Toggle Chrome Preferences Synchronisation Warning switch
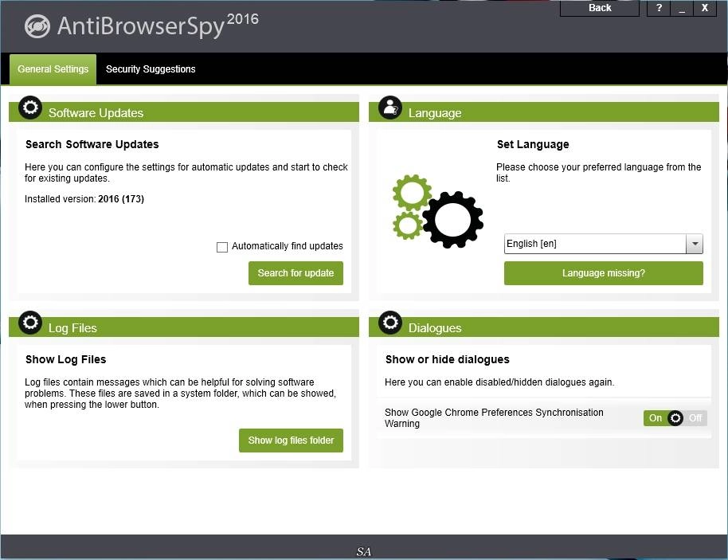Viewport: 728px width, 560px height. (x=675, y=418)
